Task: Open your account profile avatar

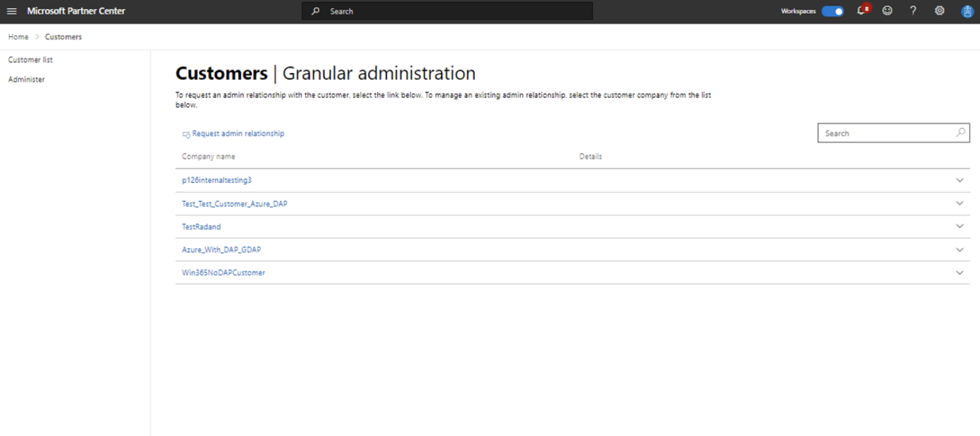Action: click(x=966, y=11)
